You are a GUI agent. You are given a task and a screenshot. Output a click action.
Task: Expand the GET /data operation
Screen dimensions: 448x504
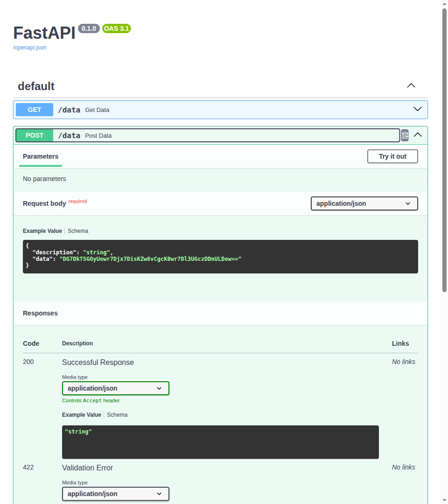tap(417, 110)
